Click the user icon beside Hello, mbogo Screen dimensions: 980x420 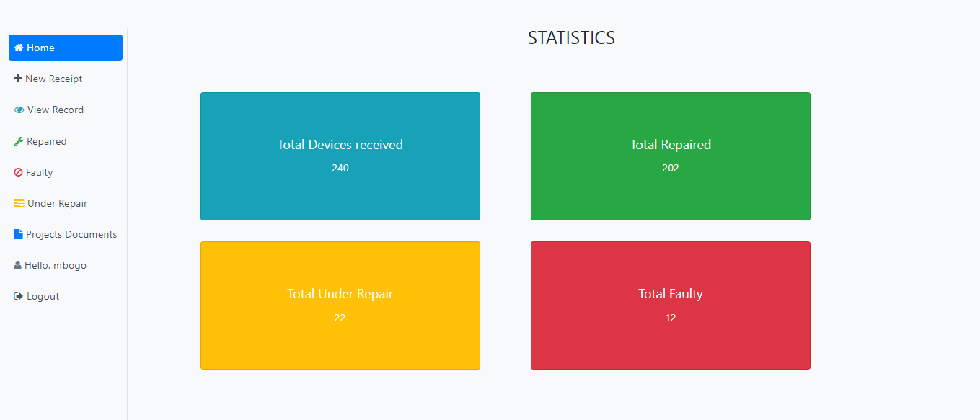(x=18, y=266)
